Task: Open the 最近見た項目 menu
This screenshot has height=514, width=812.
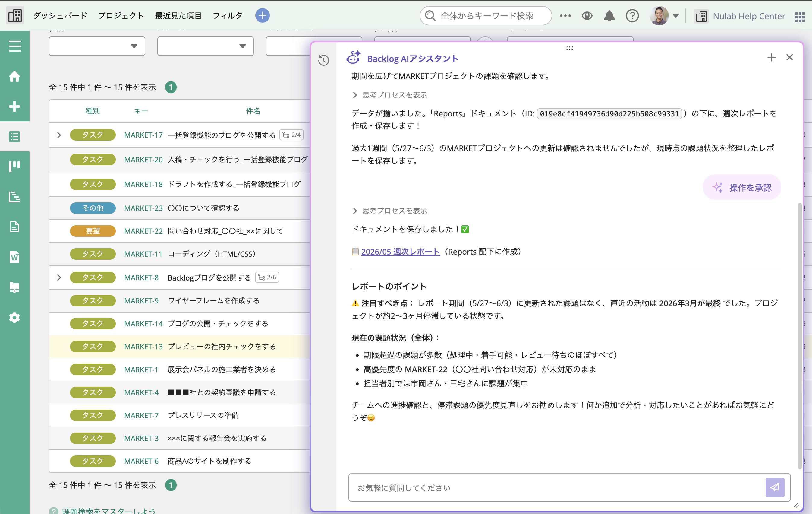Action: pyautogui.click(x=178, y=15)
